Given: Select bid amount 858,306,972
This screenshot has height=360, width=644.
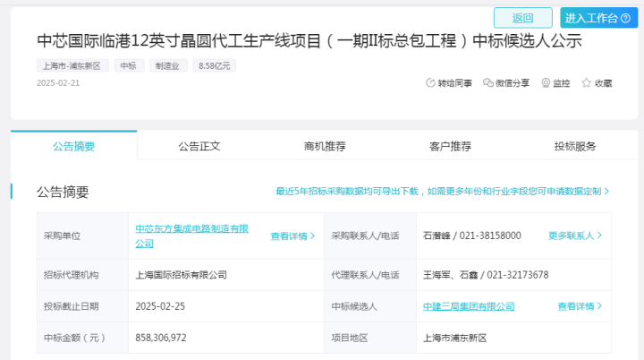Looking at the screenshot, I should point(161,338).
